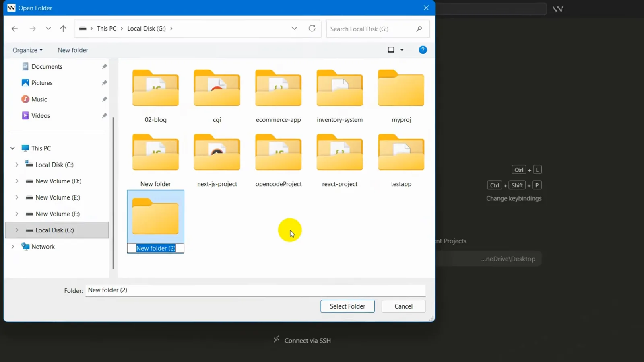The width and height of the screenshot is (644, 362).
Task: Click the drive icon in address bar
Action: point(83,29)
